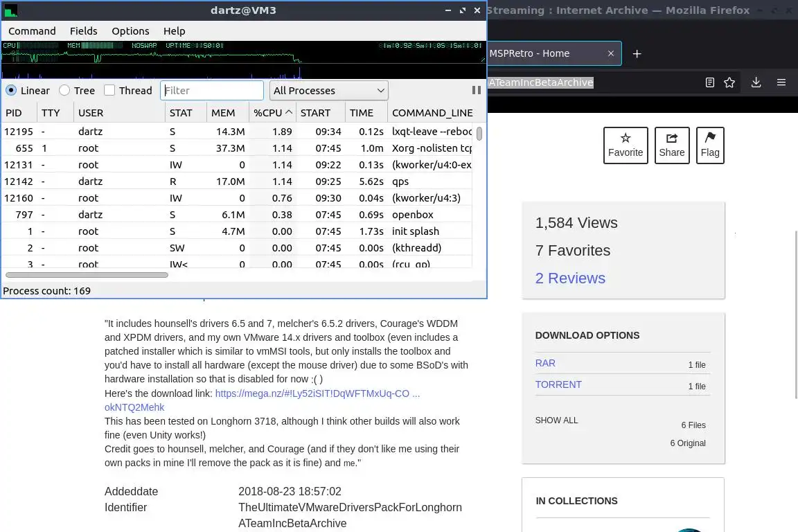The height and width of the screenshot is (532, 798).
Task: Select the kworker/u4:0 process row
Action: pyautogui.click(x=237, y=165)
